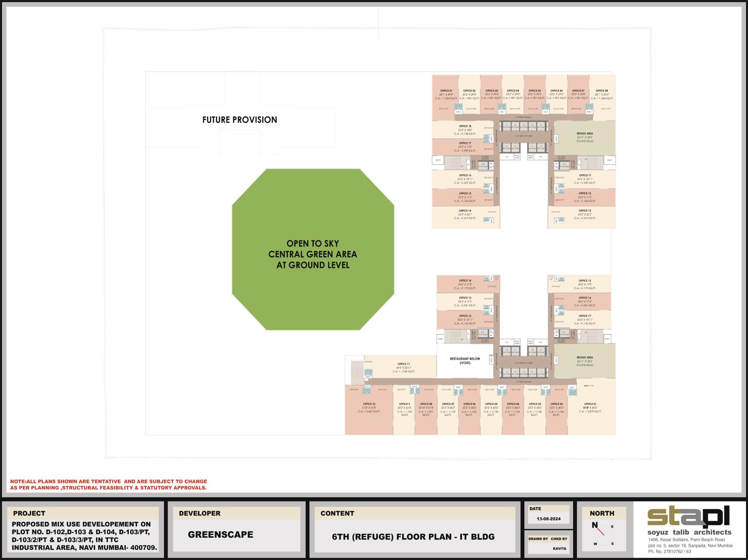748x560 pixels.
Task: Select the name KAVITA
Action: [559, 548]
